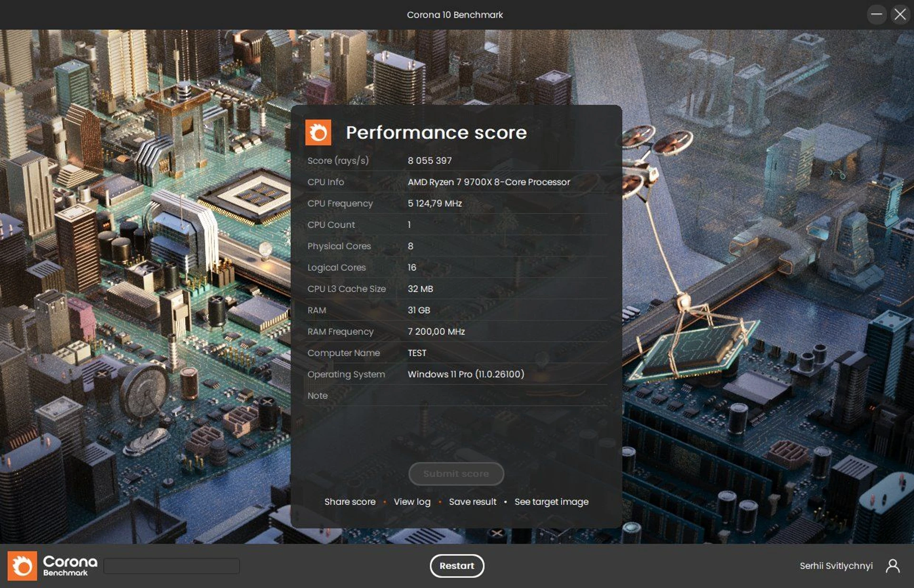Click the Serhii Svitlychnyi username
Viewport: 914px width, 588px height.
click(x=836, y=566)
